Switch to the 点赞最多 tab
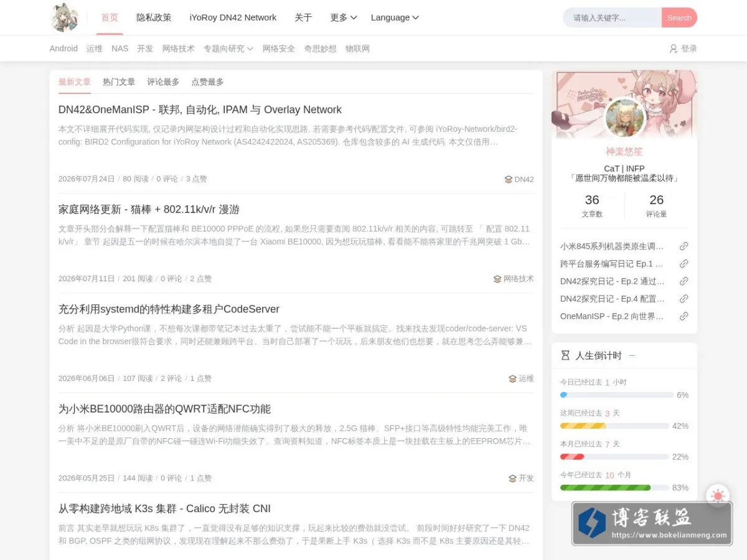The width and height of the screenshot is (747, 560). (x=207, y=82)
